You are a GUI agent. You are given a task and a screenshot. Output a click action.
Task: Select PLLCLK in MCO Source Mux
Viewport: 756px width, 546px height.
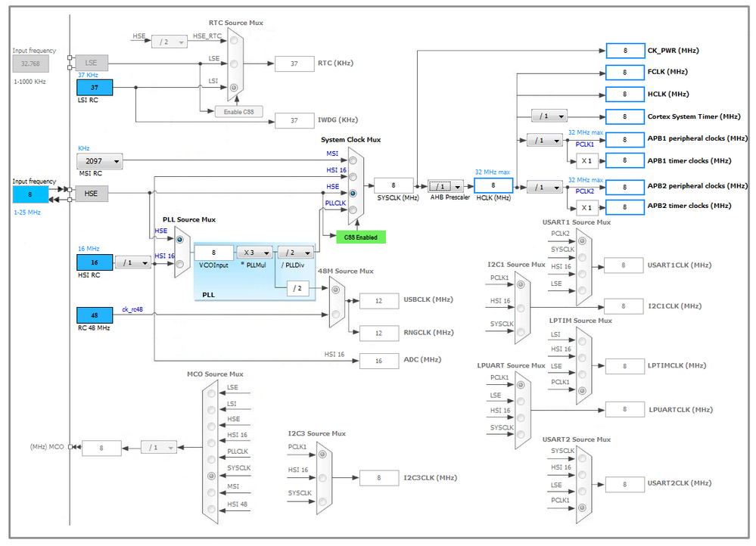click(211, 459)
